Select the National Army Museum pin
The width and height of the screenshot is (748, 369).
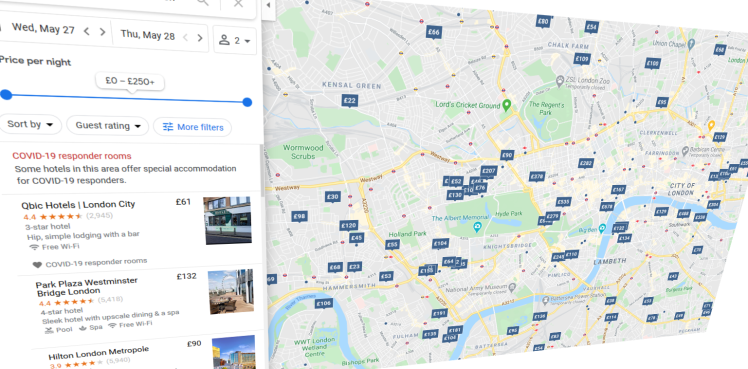512,287
